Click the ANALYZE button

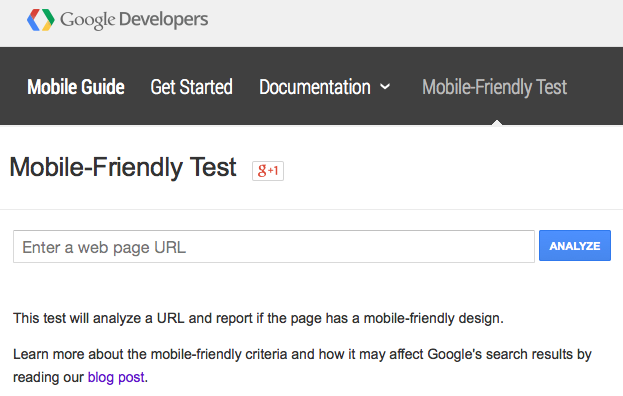pos(575,245)
